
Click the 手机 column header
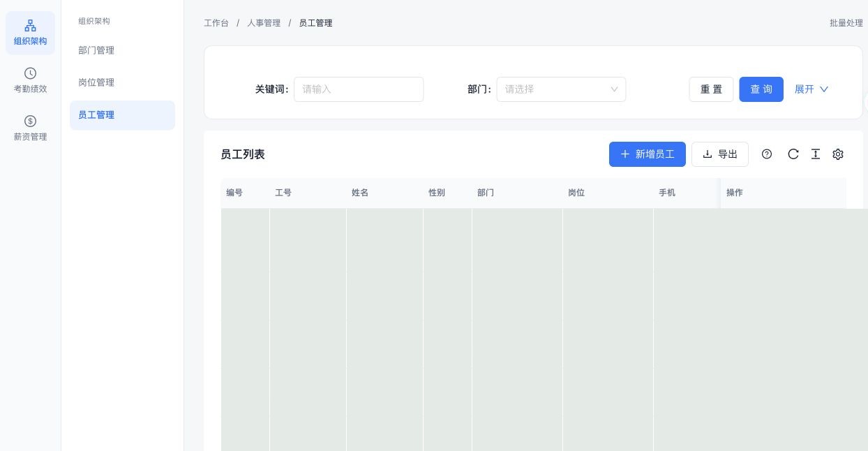pyautogui.click(x=687, y=193)
